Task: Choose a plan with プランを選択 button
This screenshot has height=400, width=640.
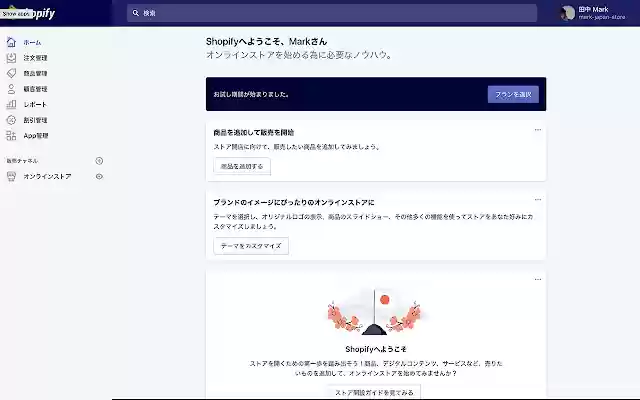Action: [513, 94]
